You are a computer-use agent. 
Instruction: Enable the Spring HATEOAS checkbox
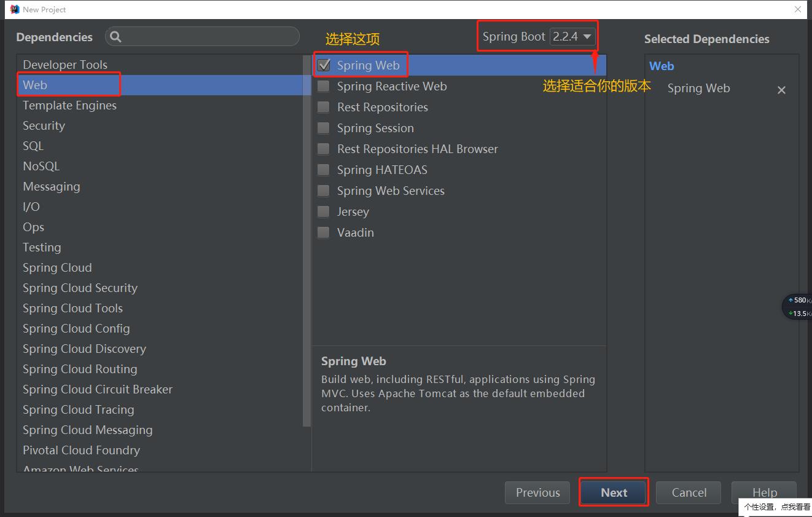click(x=324, y=170)
